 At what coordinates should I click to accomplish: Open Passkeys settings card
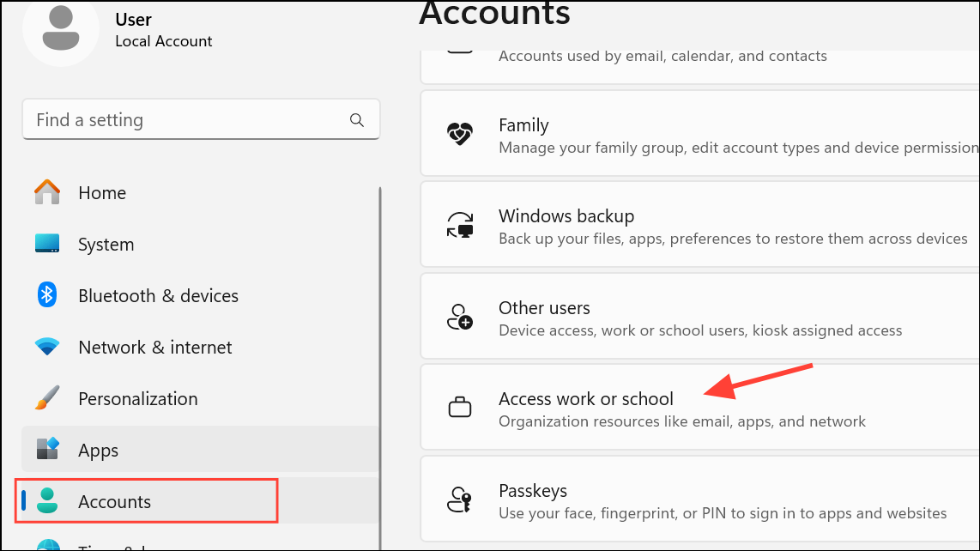(x=700, y=500)
